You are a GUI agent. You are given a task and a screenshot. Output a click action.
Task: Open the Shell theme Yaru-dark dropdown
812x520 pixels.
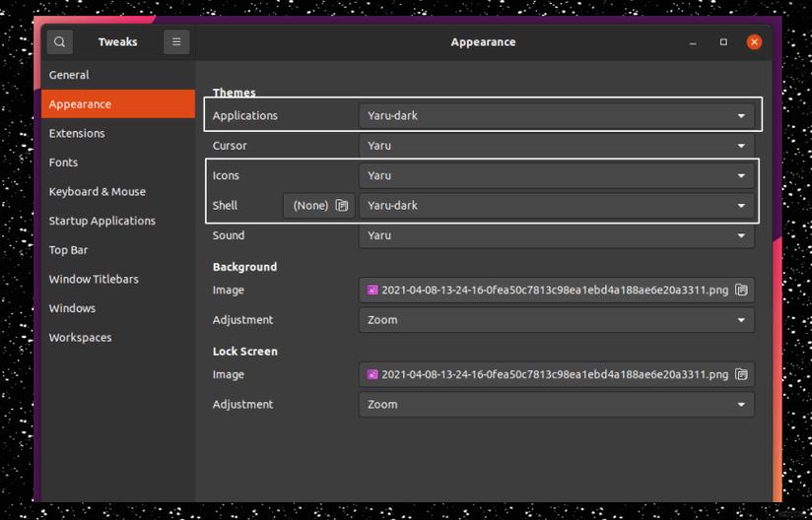click(556, 206)
